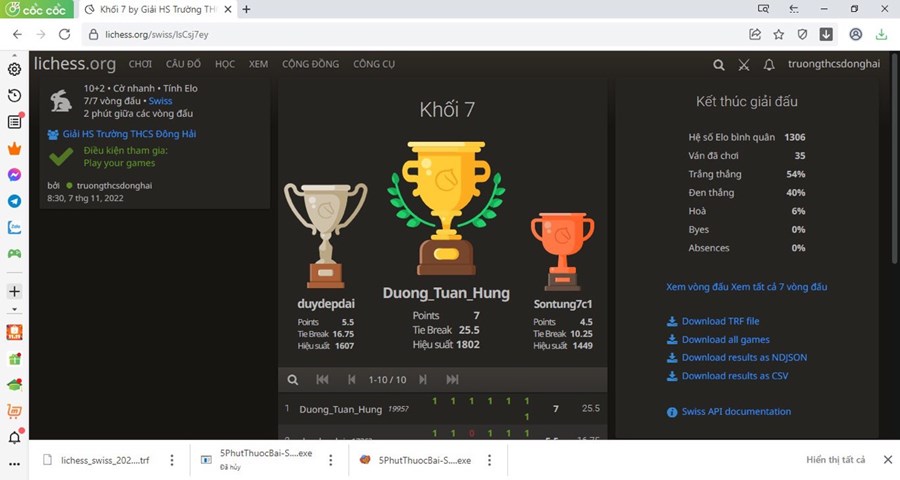900x480 pixels.
Task: Bookmark this page with star icon
Action: (x=779, y=34)
